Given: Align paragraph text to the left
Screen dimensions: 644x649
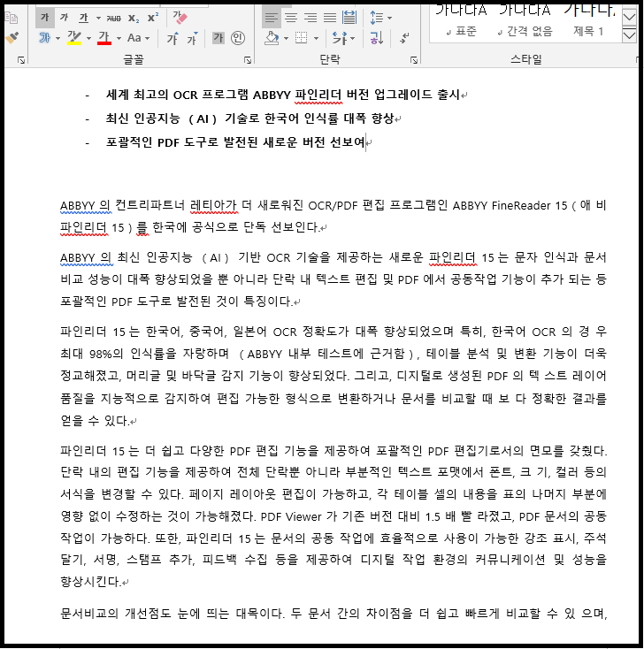Looking at the screenshot, I should click(x=272, y=18).
